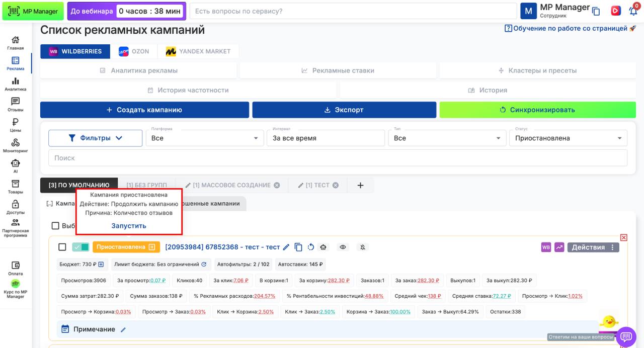This screenshot has width=644, height=348.
Task: Tick the checkbox for campaign 20953984
Action: coord(62,247)
